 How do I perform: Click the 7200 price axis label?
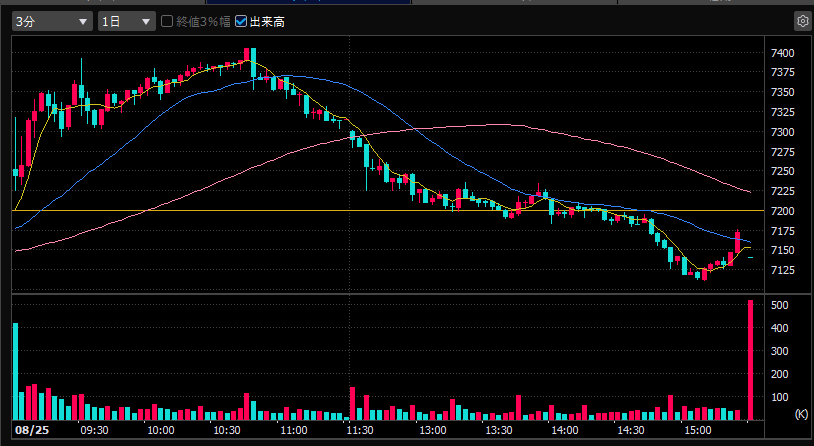(x=782, y=211)
